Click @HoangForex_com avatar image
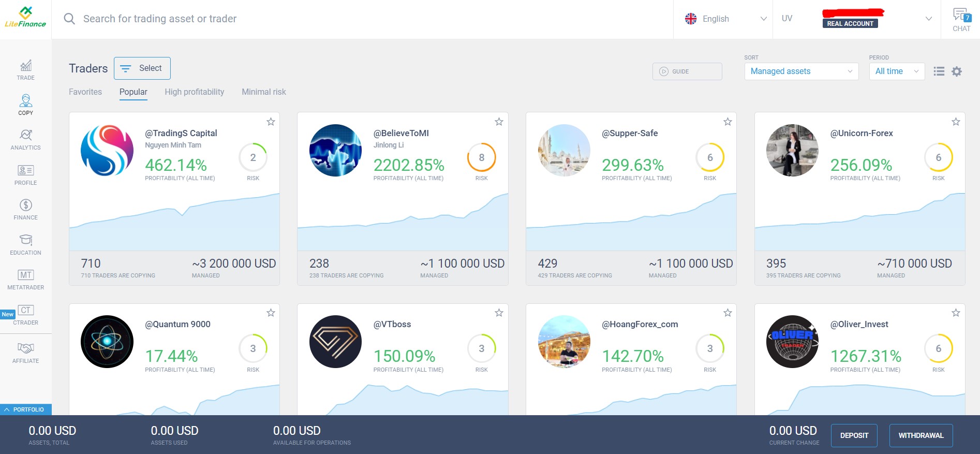 [x=564, y=342]
